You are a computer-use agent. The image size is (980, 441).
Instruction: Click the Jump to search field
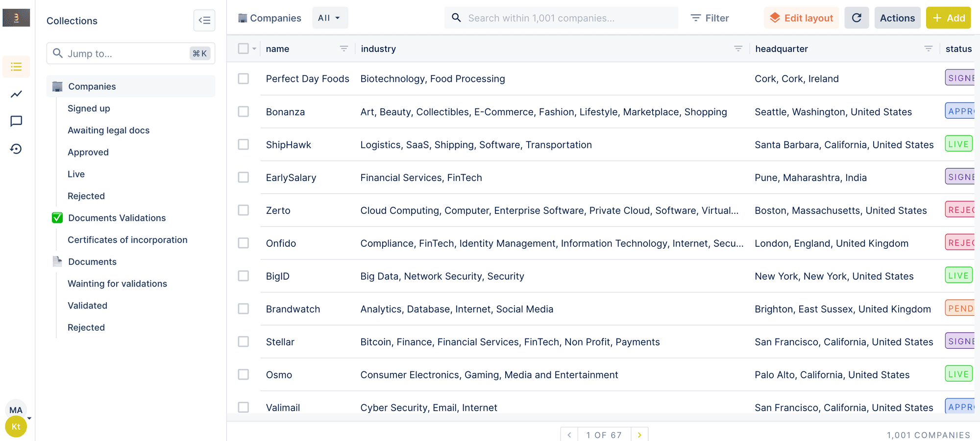click(131, 53)
